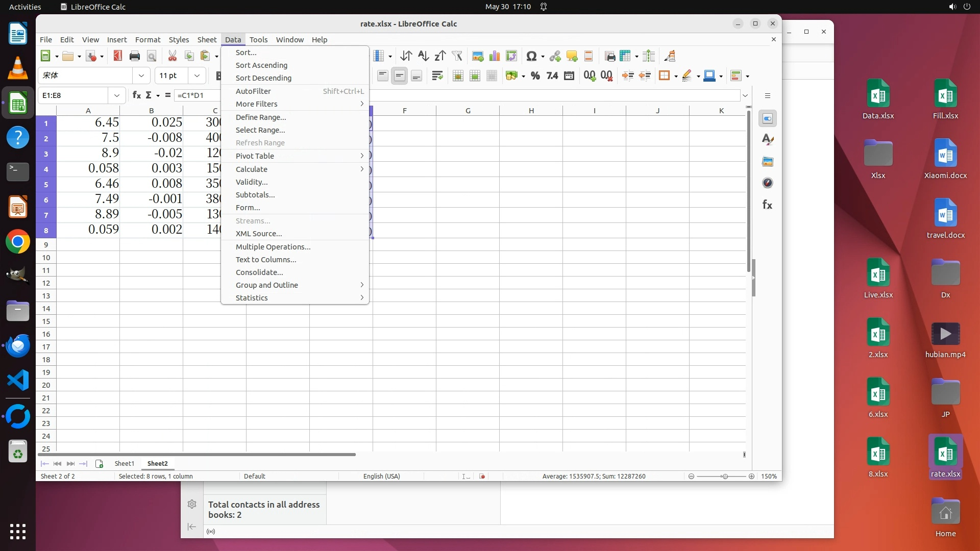Viewport: 980px width, 551px height.
Task: Switch to the Sheet1 tab
Action: [124, 464]
